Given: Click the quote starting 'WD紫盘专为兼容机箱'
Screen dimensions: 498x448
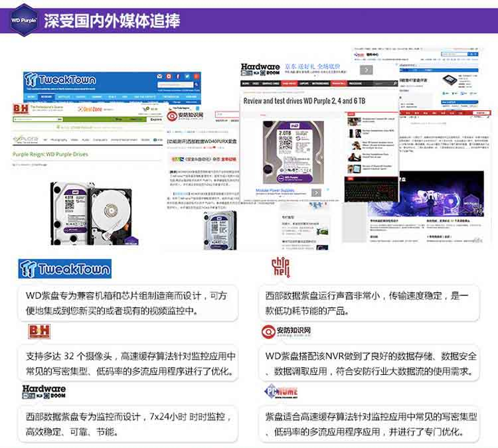Looking at the screenshot, I should coord(127,303).
